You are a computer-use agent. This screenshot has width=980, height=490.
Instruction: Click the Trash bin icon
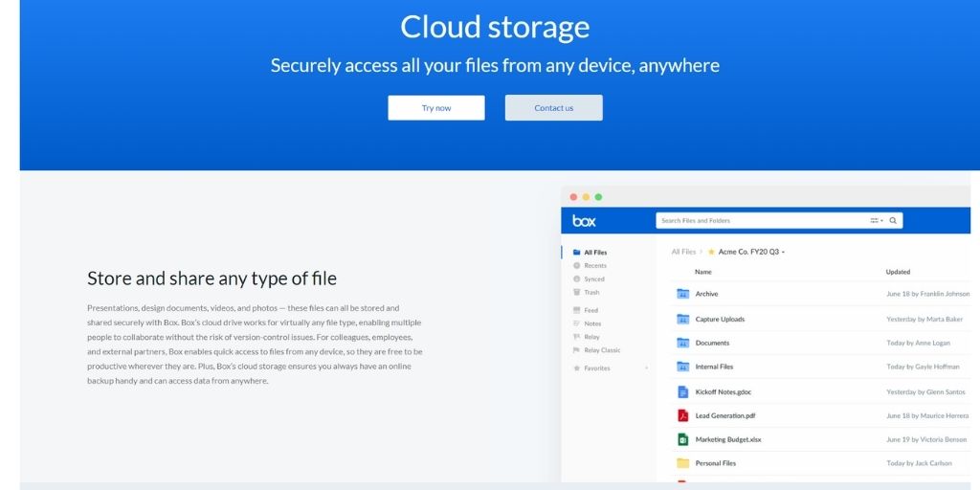[577, 293]
